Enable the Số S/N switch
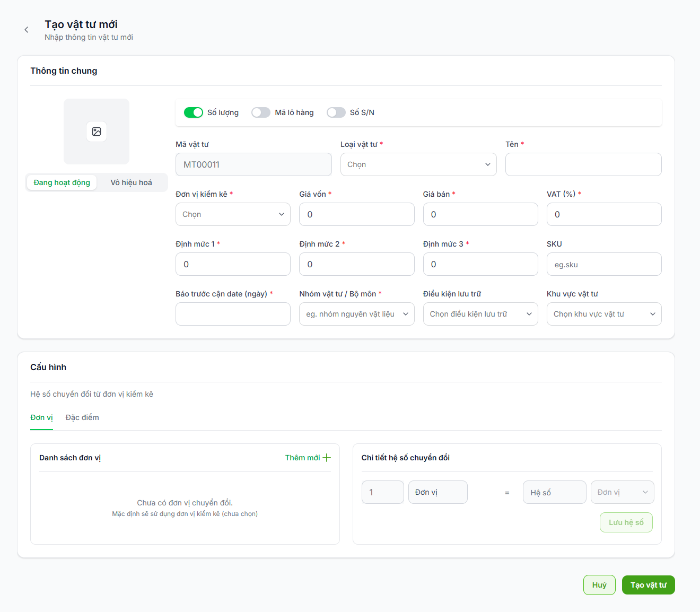 (336, 112)
